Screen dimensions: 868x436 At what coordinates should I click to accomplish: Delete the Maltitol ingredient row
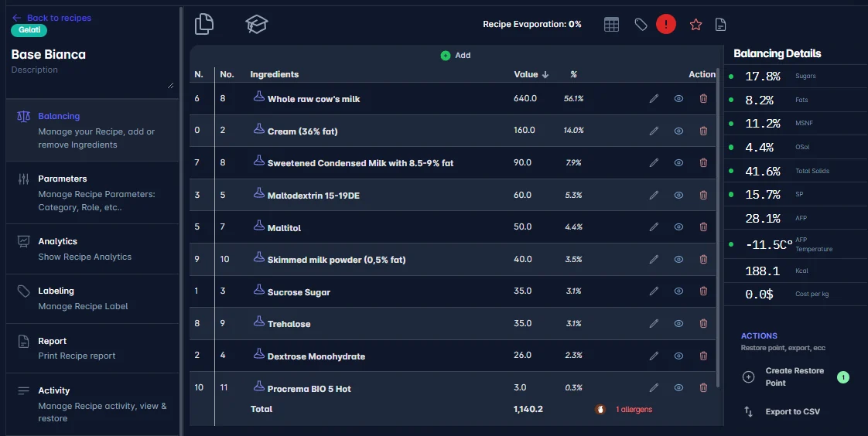703,227
